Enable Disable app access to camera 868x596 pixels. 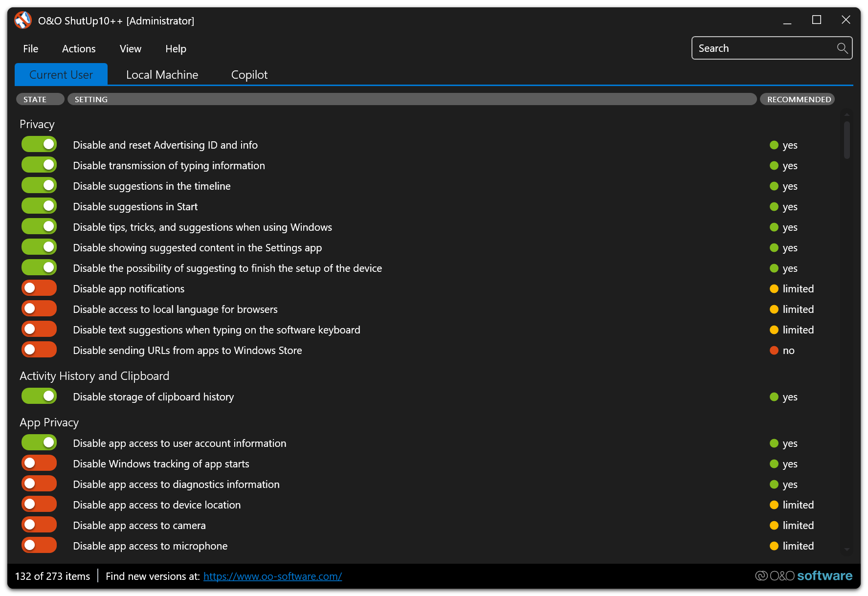tap(39, 524)
